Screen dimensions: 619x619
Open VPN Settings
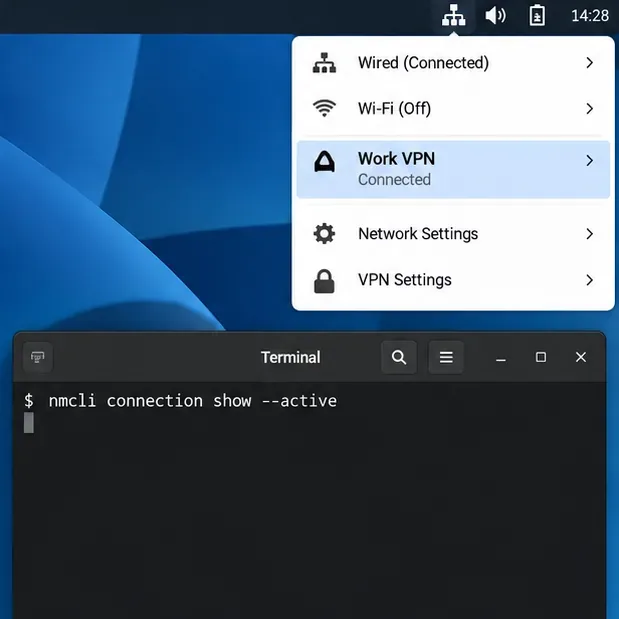coord(453,280)
